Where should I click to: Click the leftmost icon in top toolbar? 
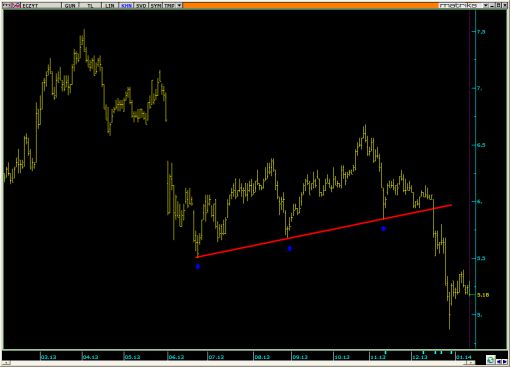[x=7, y=6]
